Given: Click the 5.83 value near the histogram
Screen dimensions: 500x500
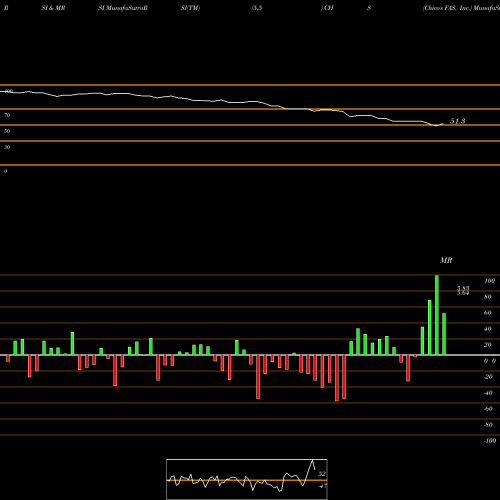Looking at the screenshot, I should coord(463,288).
